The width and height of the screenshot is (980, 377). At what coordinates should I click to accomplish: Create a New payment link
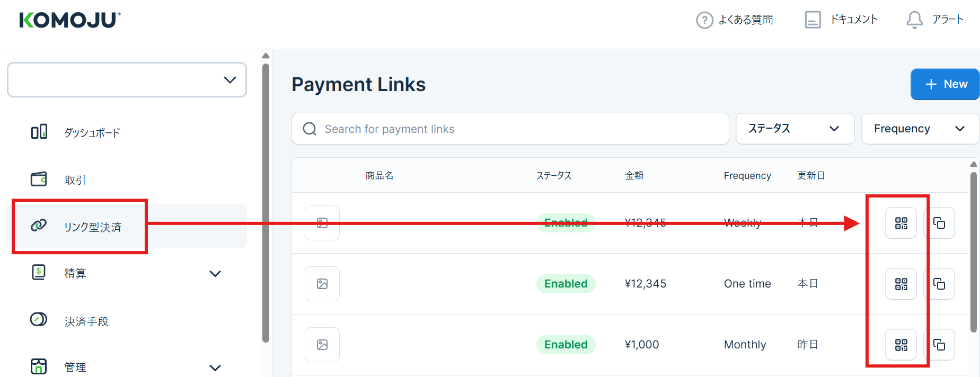point(944,84)
